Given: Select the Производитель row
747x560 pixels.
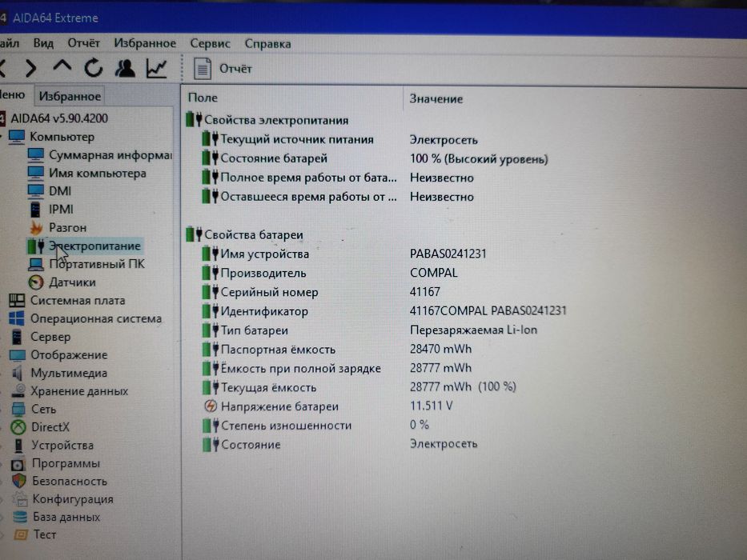Looking at the screenshot, I should coord(263,273).
